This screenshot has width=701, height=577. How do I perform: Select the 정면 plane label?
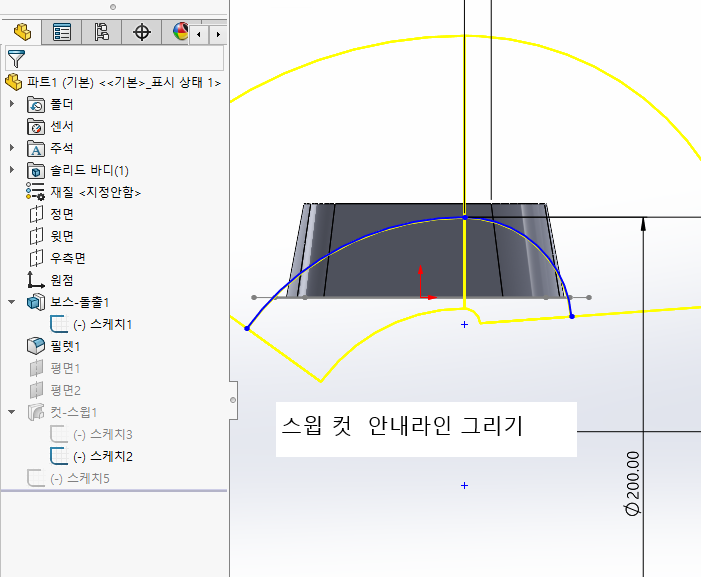click(x=62, y=214)
